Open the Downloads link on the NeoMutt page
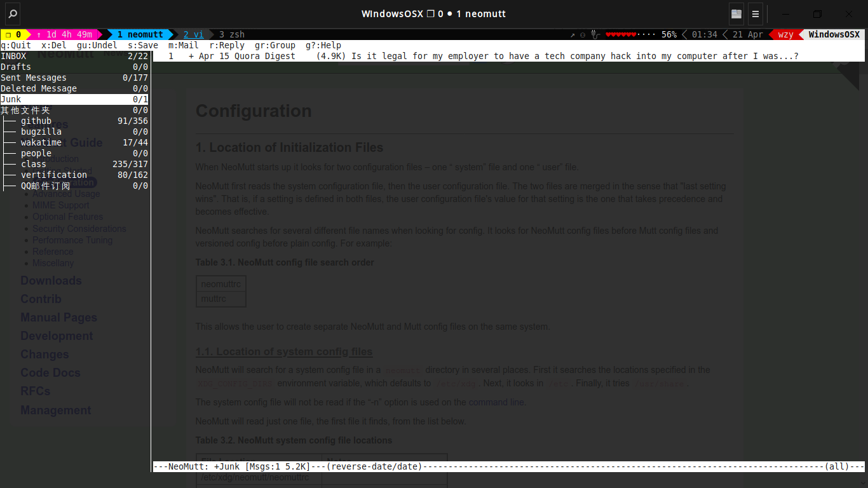Viewport: 868px width, 488px height. tap(51, 280)
